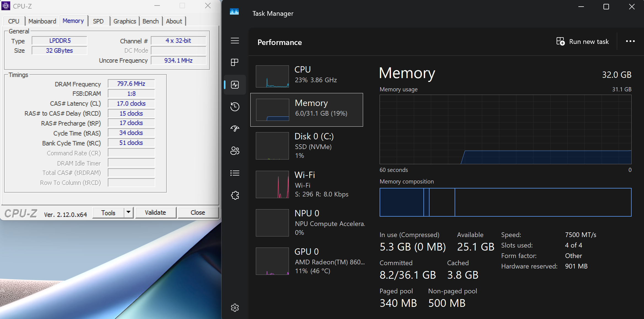
Task: Select the Disk 0 (C:) performance item
Action: 307,146
